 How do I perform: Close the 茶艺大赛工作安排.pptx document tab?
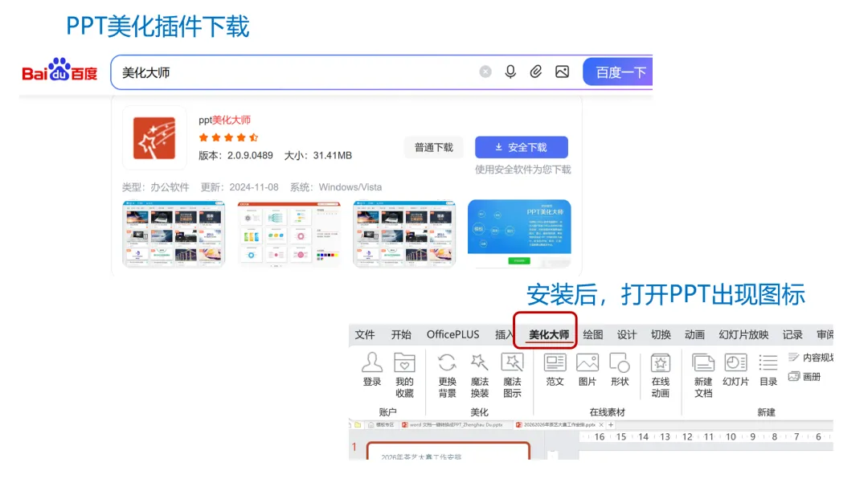pos(601,425)
